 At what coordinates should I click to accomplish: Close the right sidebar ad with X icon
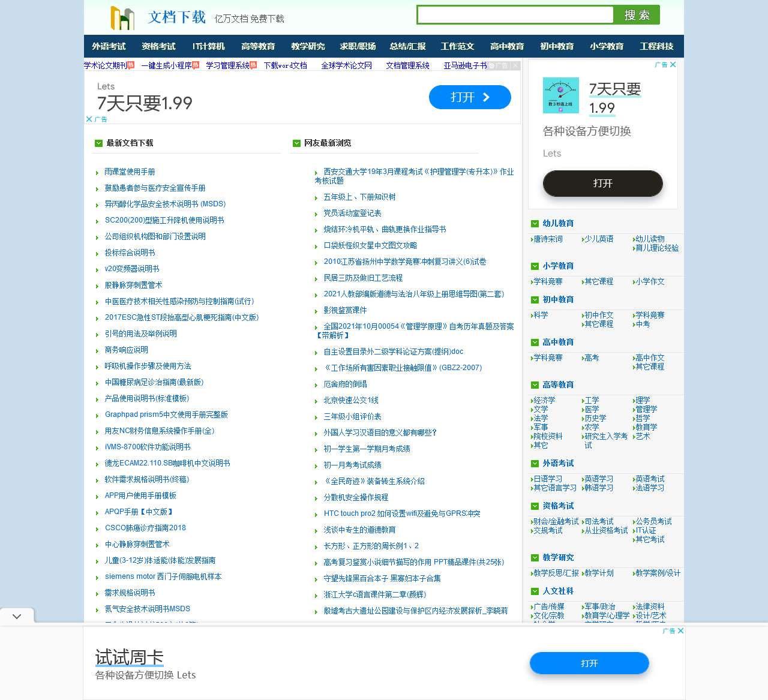tap(673, 65)
